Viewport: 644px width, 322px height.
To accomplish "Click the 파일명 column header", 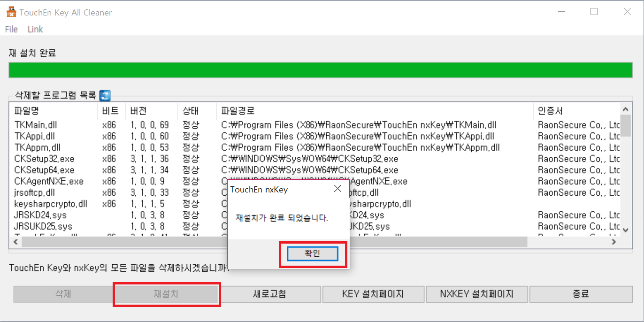I will point(54,111).
